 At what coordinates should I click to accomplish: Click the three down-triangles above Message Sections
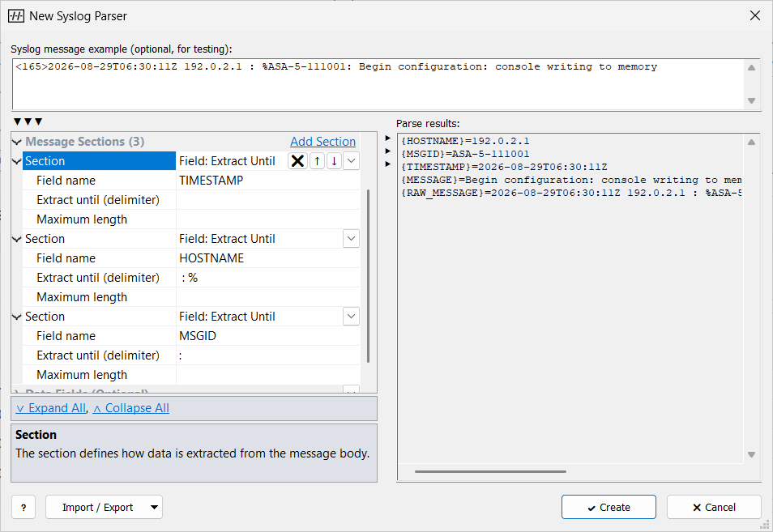click(x=28, y=121)
